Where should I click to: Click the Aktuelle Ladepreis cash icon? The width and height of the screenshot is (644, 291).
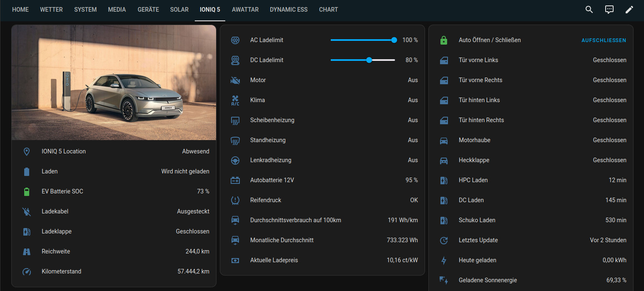tap(235, 261)
